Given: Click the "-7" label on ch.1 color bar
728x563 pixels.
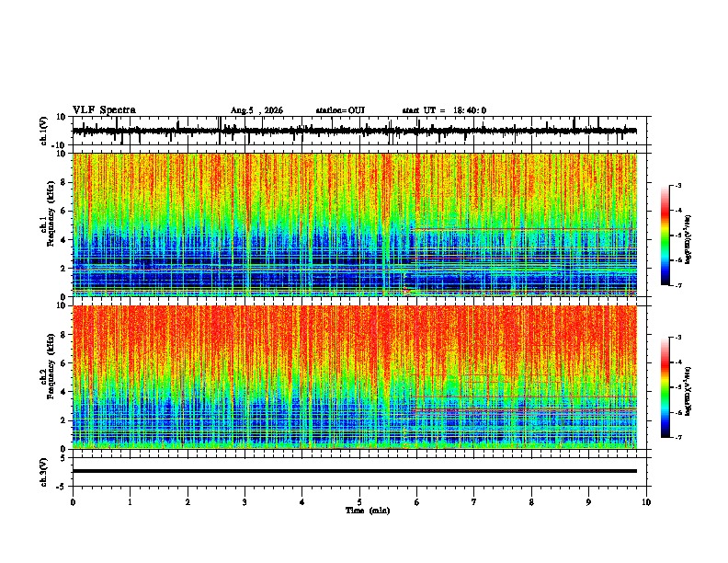Looking at the screenshot, I should [x=677, y=285].
